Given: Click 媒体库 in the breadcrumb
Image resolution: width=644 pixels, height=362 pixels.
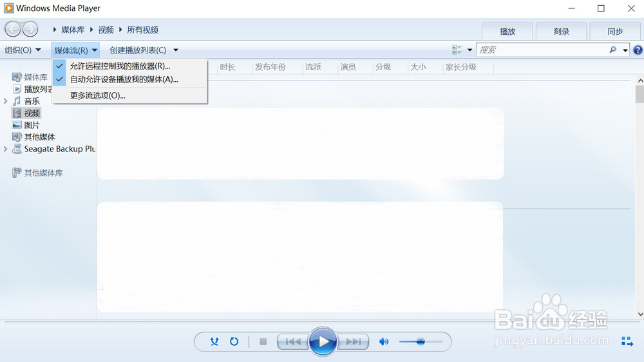Looking at the screenshot, I should 73,30.
